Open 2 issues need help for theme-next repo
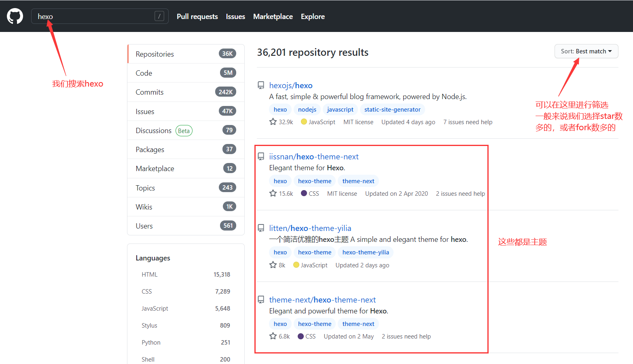Viewport: 633px width, 364px height. 406,336
